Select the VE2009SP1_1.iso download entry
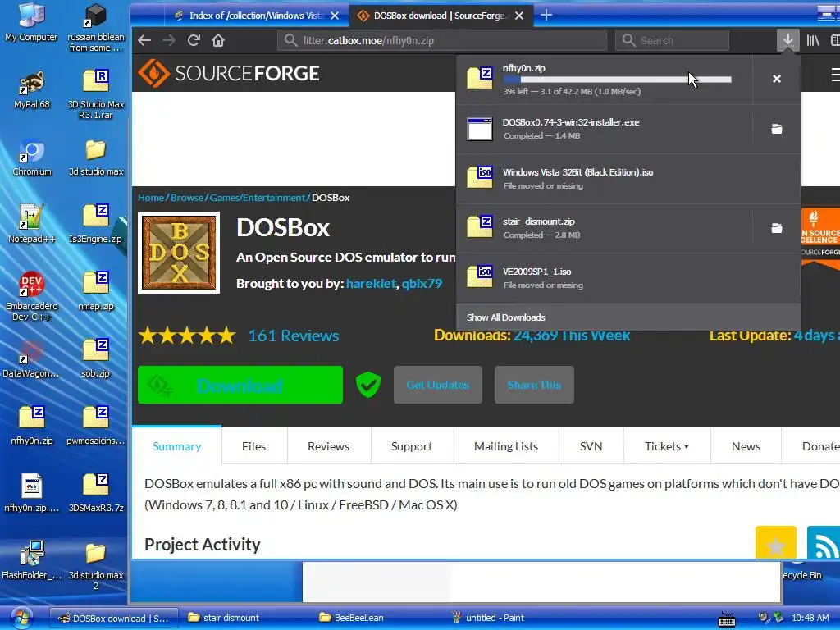Viewport: 840px width, 630px height. pos(628,278)
